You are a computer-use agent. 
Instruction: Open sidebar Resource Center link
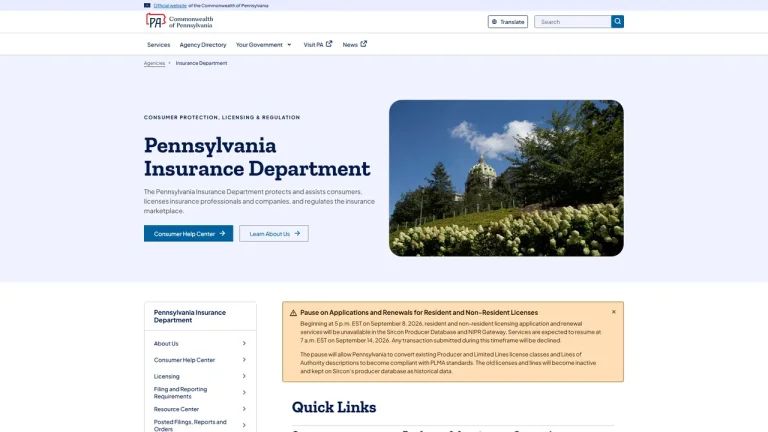coord(176,409)
